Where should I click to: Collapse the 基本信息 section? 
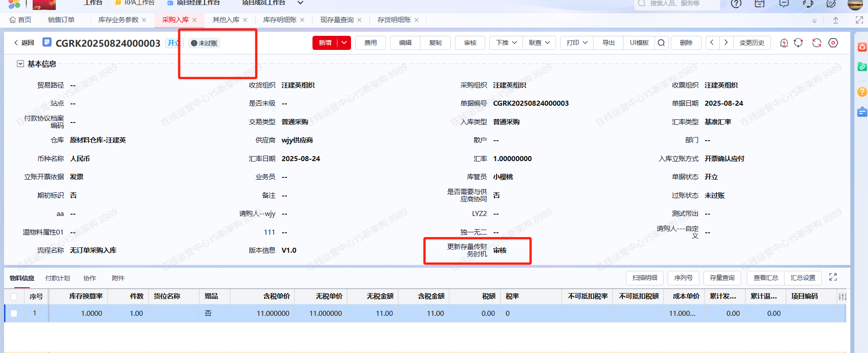(20, 64)
